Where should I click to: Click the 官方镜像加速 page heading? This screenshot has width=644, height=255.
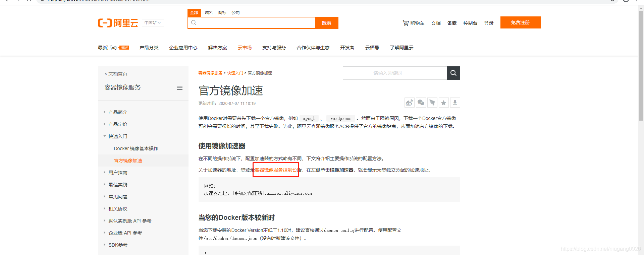click(231, 90)
